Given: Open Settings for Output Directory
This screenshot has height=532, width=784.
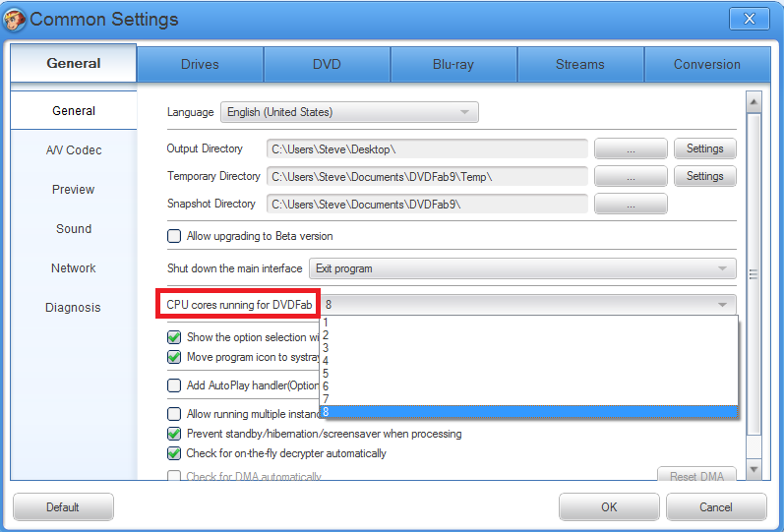Looking at the screenshot, I should (x=705, y=149).
